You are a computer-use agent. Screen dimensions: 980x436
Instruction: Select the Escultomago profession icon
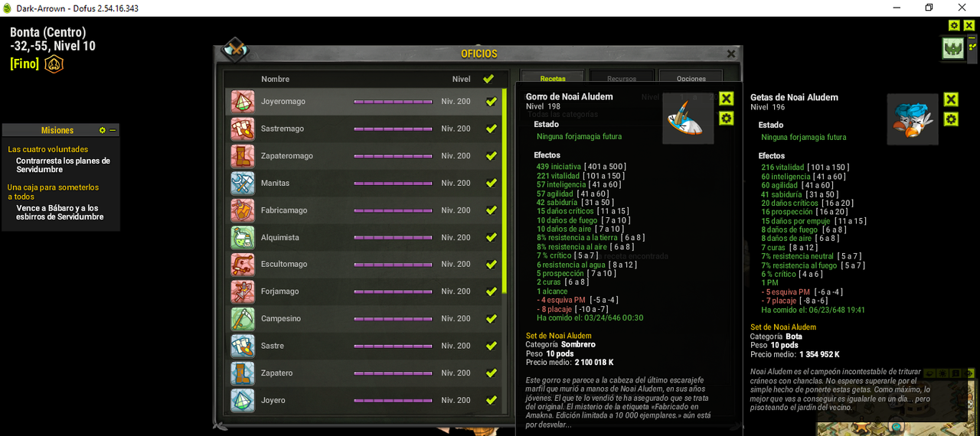pos(243,265)
